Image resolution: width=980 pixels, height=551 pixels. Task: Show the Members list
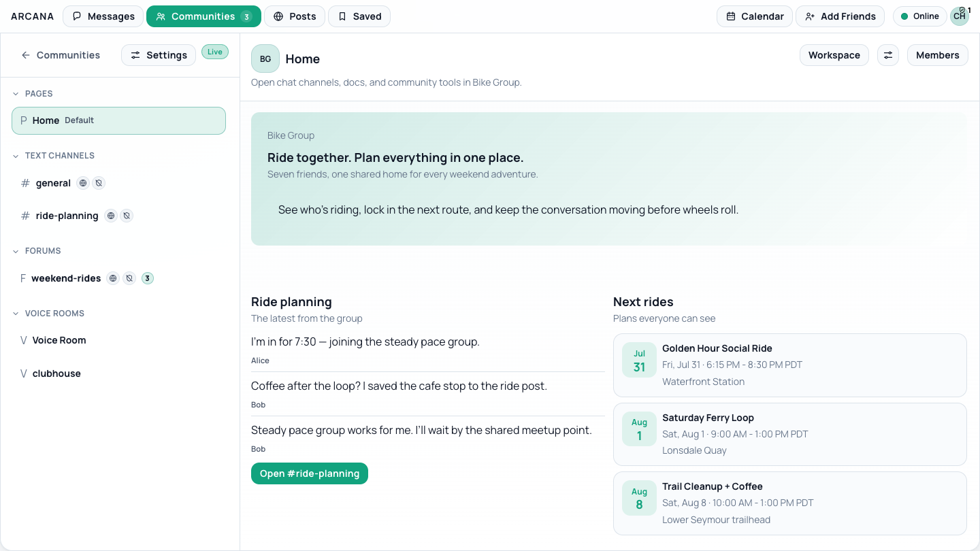coord(938,55)
